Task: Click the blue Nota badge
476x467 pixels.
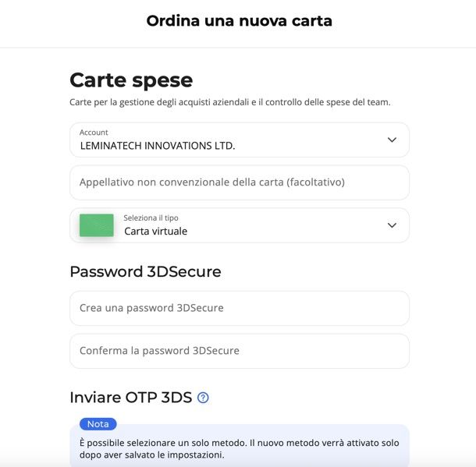Action: click(x=98, y=424)
